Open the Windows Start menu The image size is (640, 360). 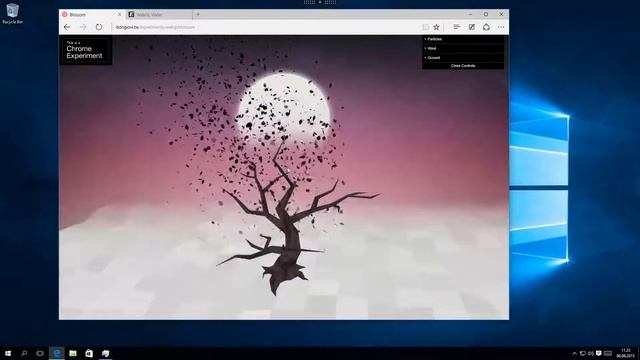(x=8, y=353)
